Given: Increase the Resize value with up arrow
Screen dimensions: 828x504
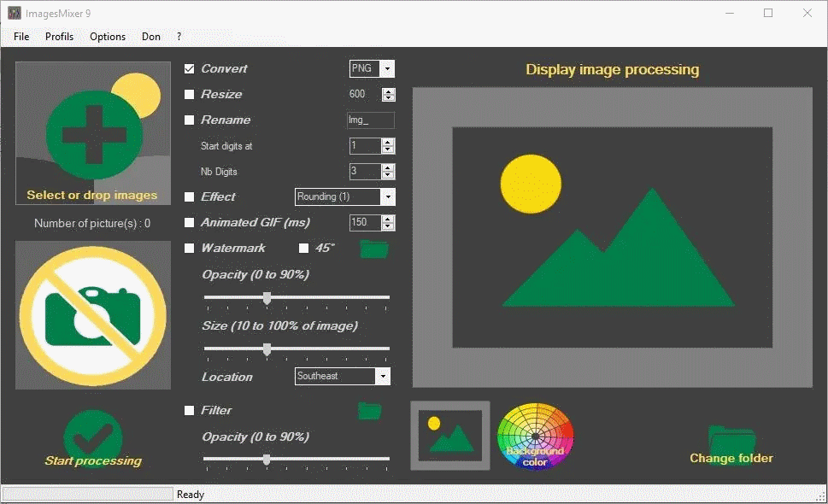Looking at the screenshot, I should click(389, 91).
